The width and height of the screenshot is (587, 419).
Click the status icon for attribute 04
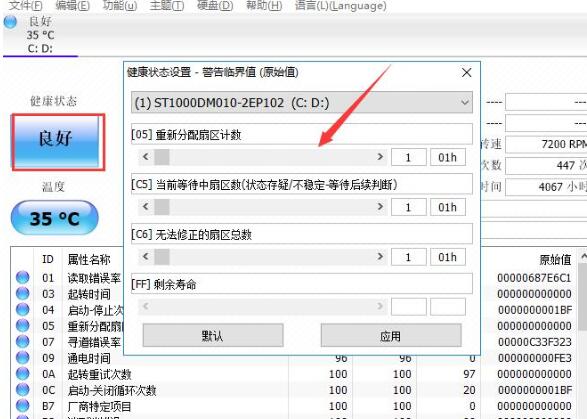point(22,310)
